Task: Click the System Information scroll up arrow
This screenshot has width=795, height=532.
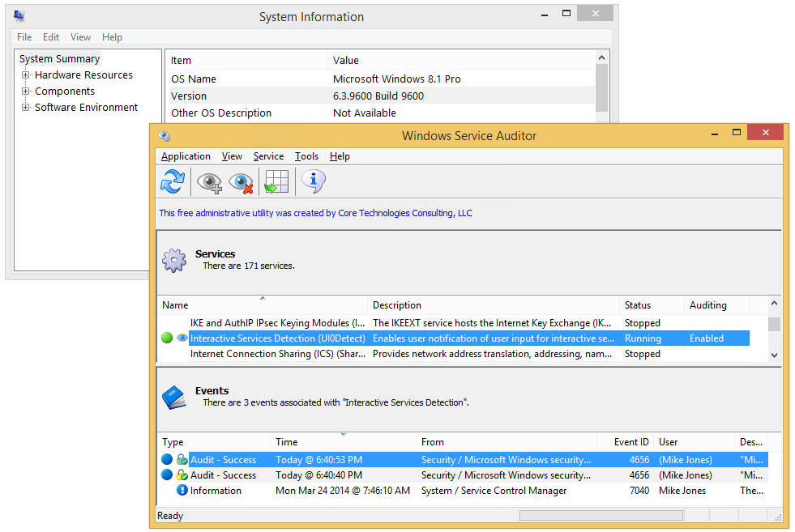Action: coord(602,57)
